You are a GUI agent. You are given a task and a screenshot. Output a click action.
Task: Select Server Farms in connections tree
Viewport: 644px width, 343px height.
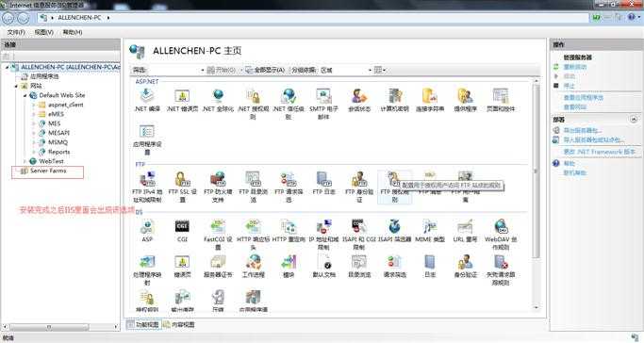(x=48, y=171)
